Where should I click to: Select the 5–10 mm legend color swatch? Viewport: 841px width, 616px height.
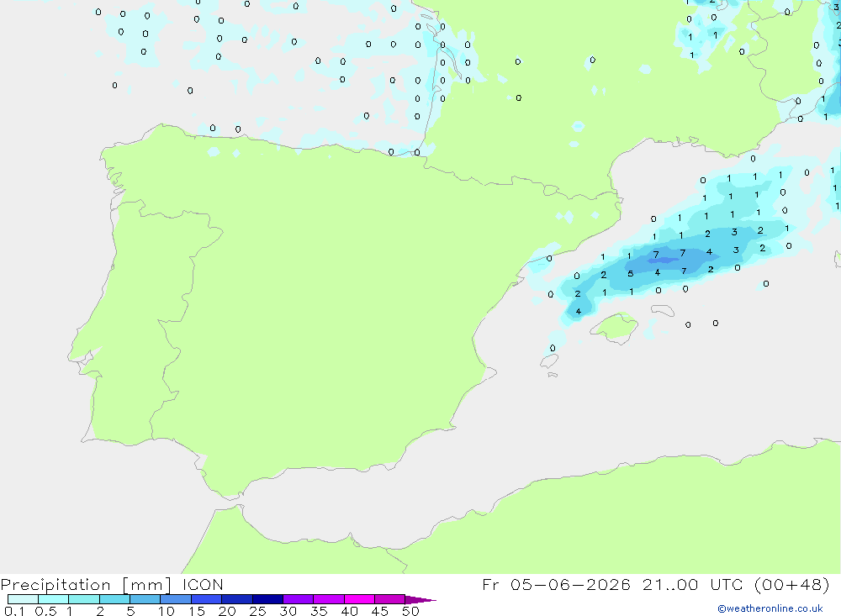pos(145,599)
